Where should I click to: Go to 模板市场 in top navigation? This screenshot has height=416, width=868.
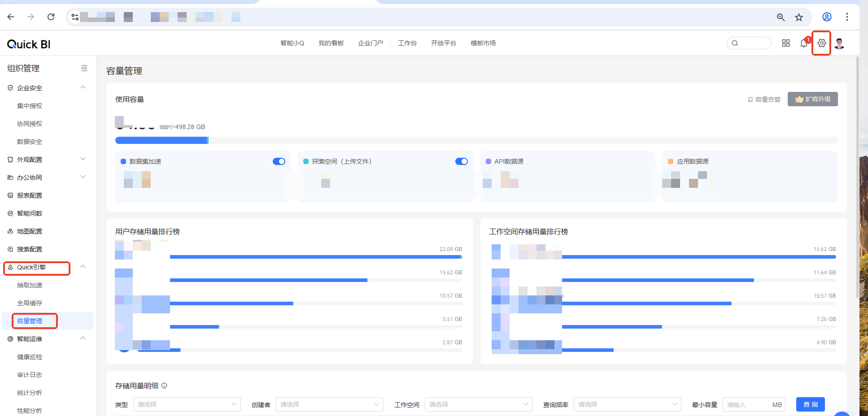click(483, 43)
